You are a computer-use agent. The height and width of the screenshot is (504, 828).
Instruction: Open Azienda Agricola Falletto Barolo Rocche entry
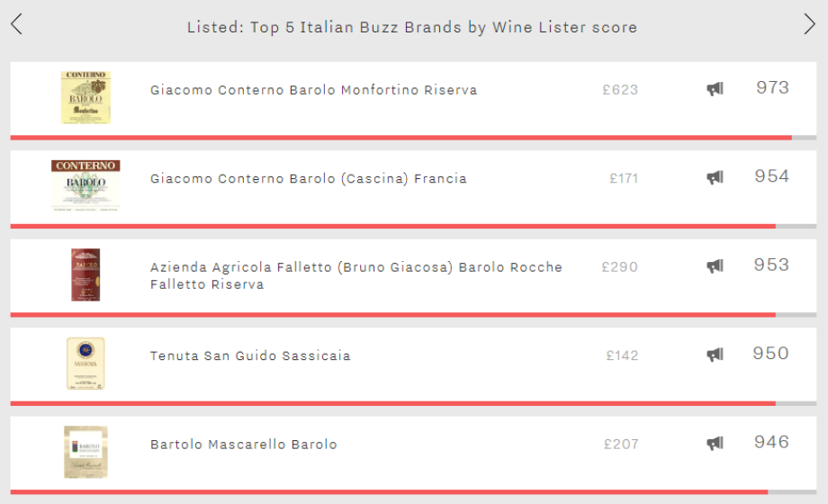click(355, 275)
